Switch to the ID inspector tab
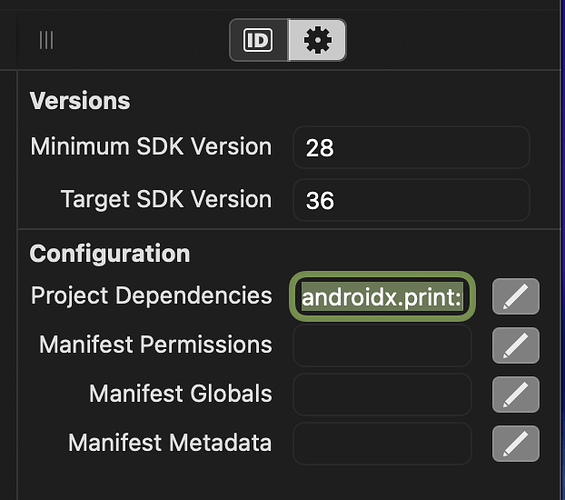The height and width of the screenshot is (500, 565). (258, 40)
